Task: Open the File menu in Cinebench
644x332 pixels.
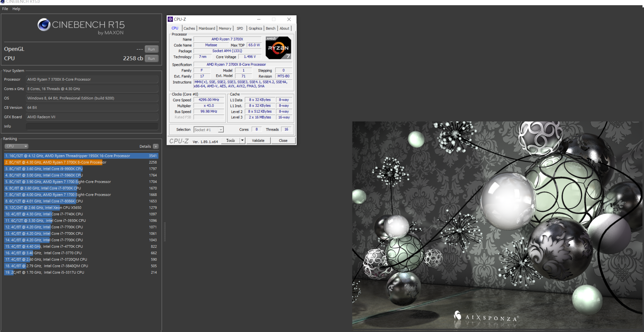Action: coord(5,9)
